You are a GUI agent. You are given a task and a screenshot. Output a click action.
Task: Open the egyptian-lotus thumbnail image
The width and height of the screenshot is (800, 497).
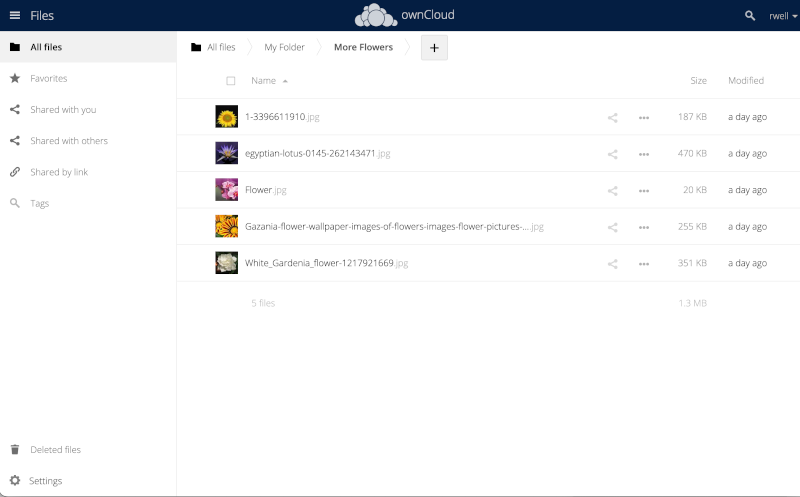pyautogui.click(x=227, y=153)
